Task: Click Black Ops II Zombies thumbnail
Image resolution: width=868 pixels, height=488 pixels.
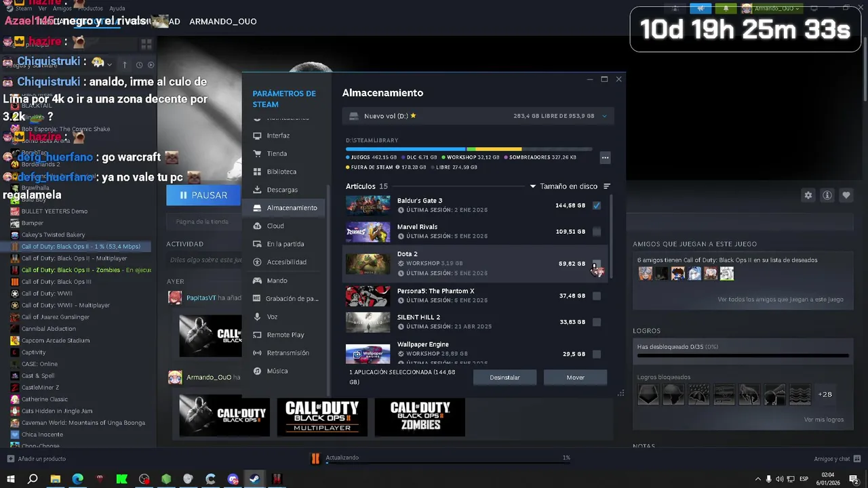Action: point(420,417)
